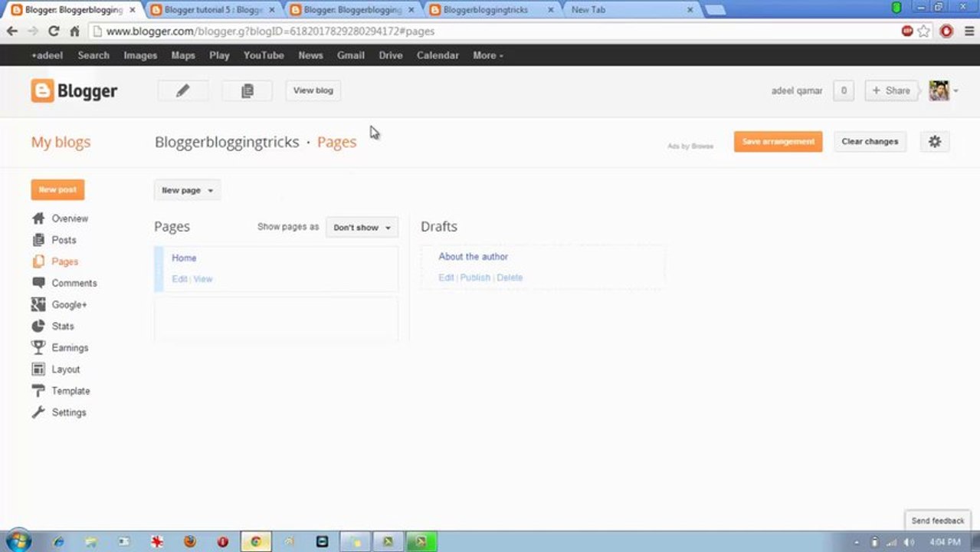Click the Chrome icon in the taskbar
Screen dimensions: 980x552
point(256,541)
